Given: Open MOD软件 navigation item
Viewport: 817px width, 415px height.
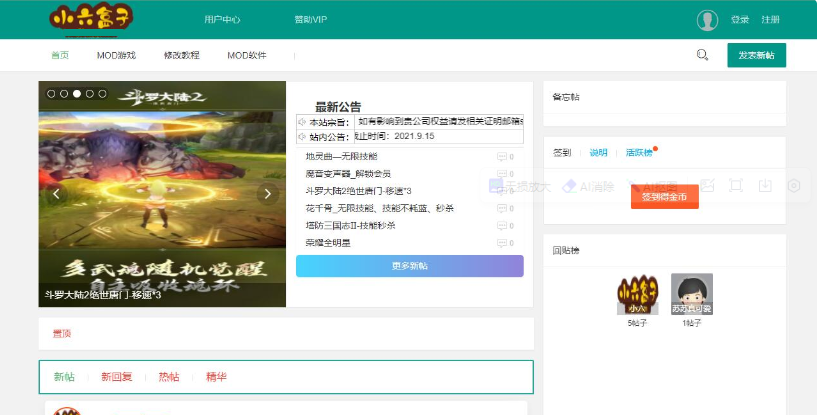Looking at the screenshot, I should [x=246, y=55].
